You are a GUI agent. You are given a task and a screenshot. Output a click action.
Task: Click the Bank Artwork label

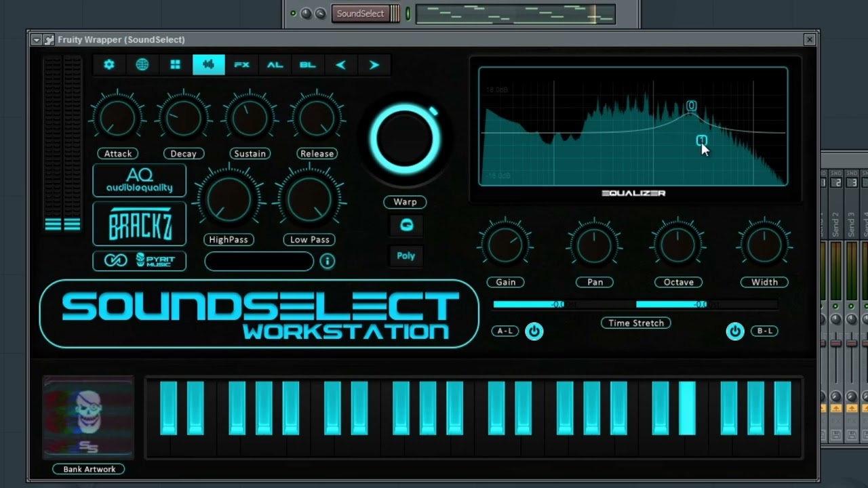(x=89, y=469)
